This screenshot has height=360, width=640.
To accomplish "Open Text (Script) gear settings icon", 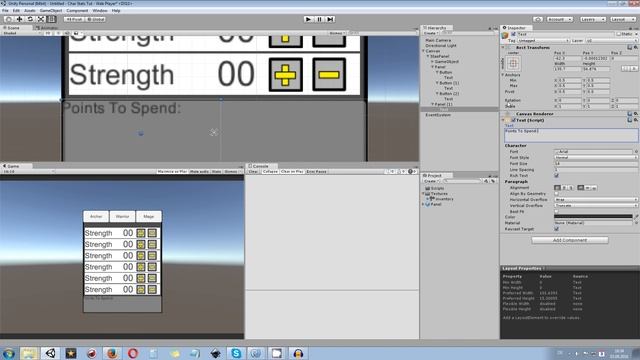I will coord(636,120).
